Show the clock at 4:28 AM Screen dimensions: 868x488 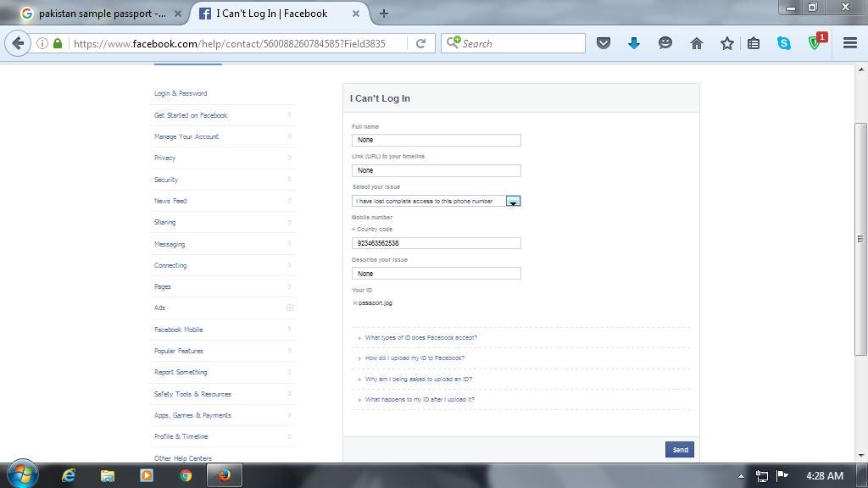(x=824, y=476)
